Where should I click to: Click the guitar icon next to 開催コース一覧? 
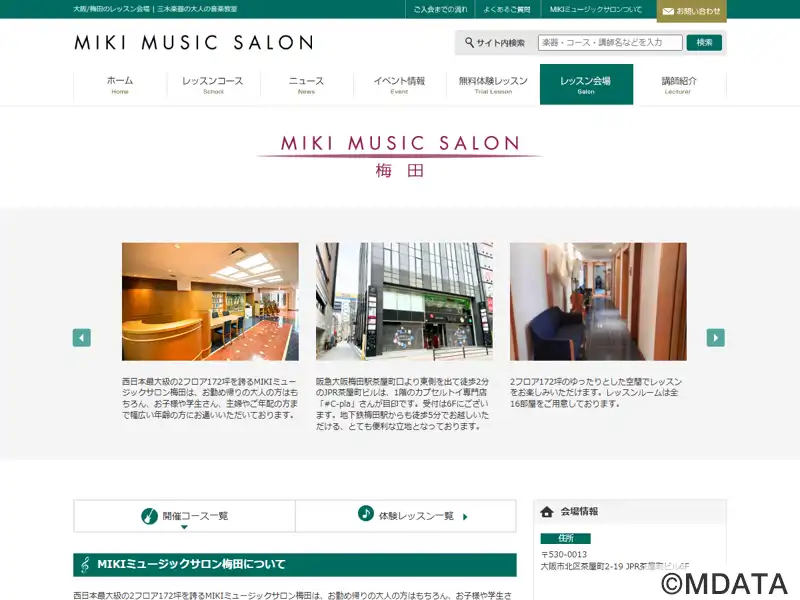149,516
